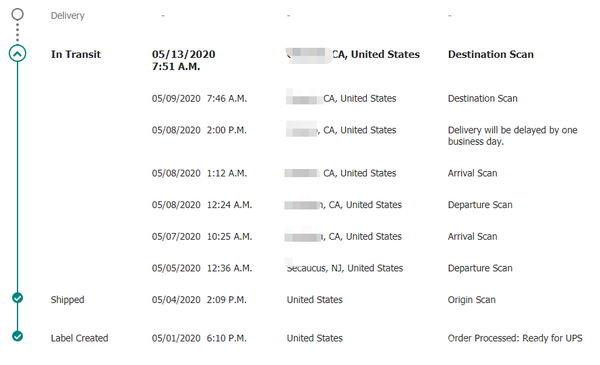Screen dimensions: 600x365
Task: Click Departure Scan at 12:24 A.M.
Action: (x=480, y=205)
